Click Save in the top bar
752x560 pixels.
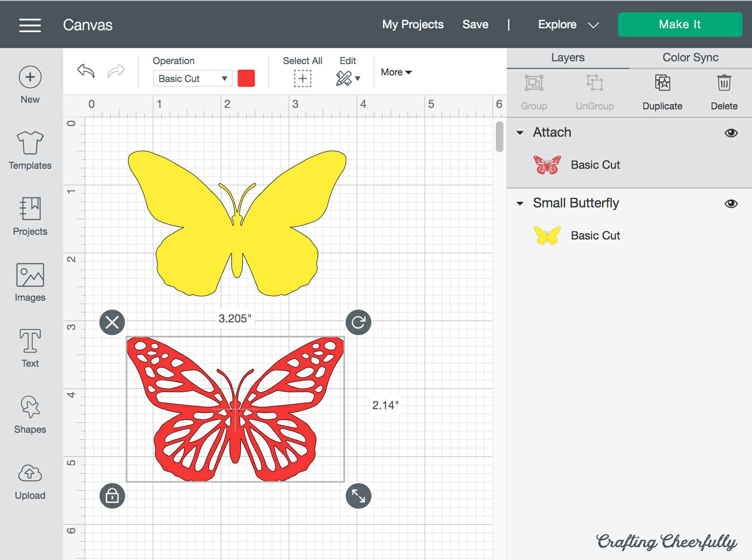pos(475,25)
